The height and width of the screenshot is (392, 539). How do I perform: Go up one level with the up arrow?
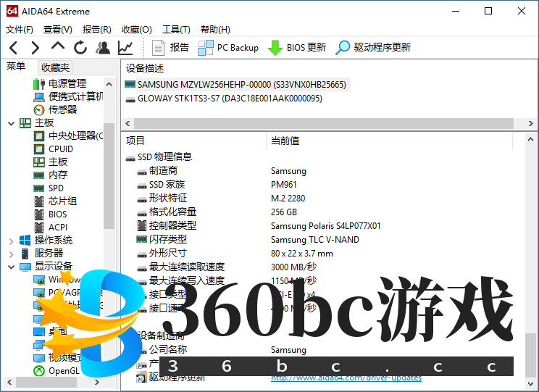pyautogui.click(x=57, y=48)
